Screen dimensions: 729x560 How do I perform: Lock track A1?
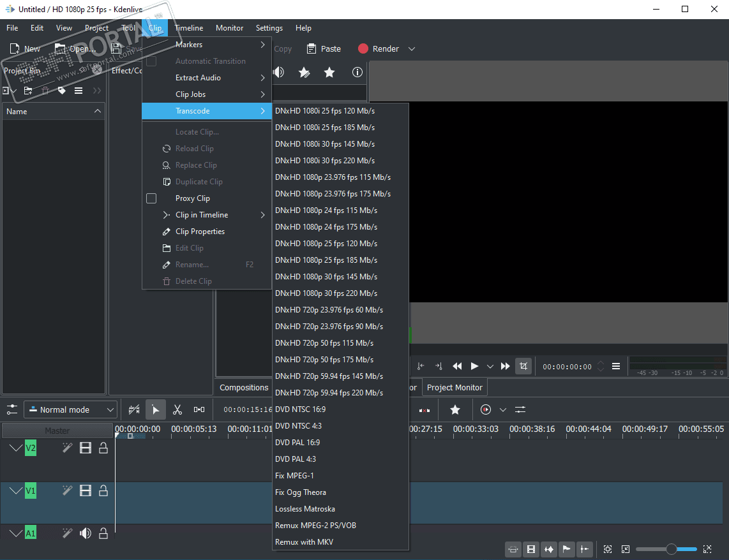pos(103,534)
